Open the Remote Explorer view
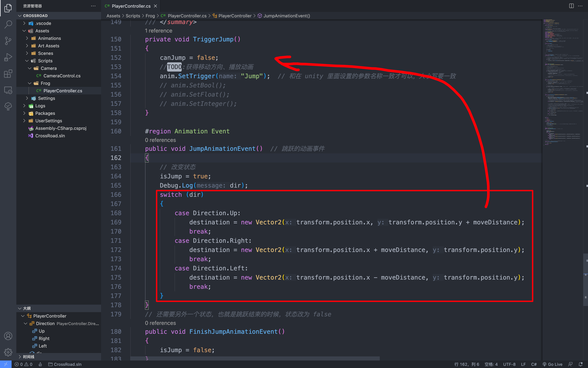This screenshot has width=588, height=368. [8, 90]
